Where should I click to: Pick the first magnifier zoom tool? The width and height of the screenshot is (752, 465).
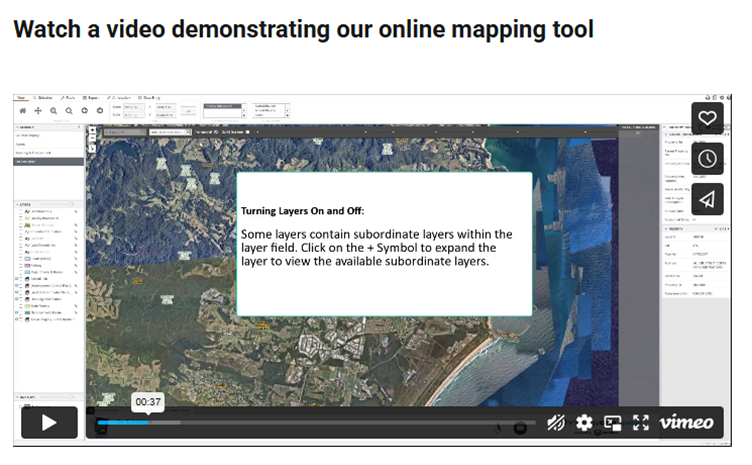point(54,111)
